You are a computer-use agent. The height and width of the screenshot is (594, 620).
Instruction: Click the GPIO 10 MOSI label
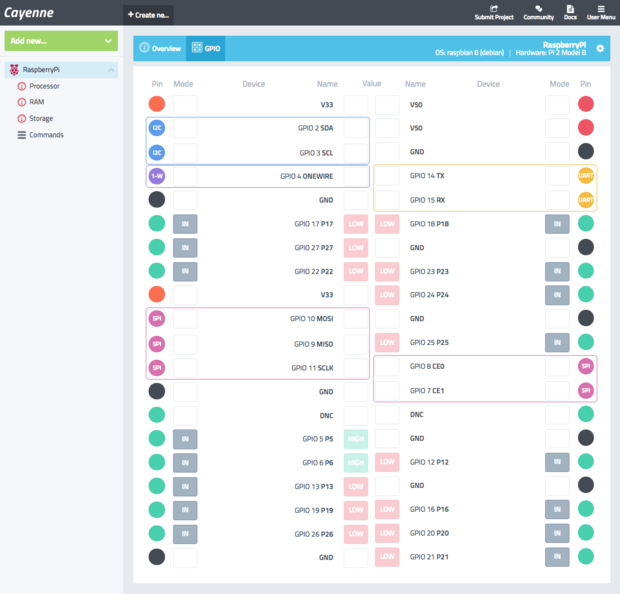312,318
